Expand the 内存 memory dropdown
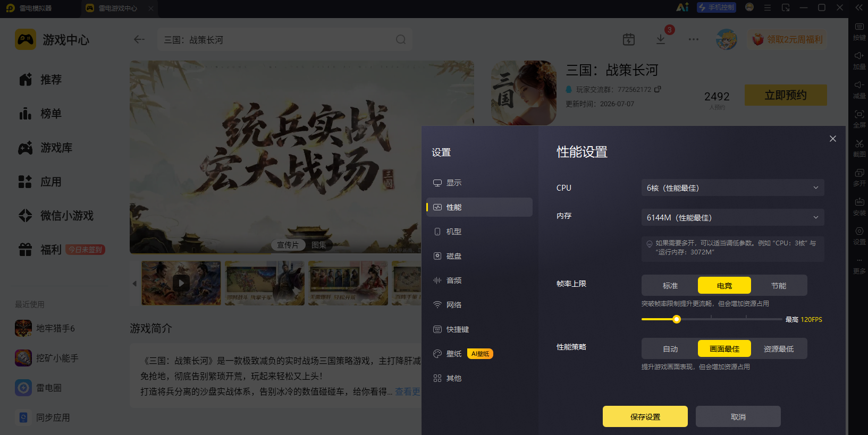The image size is (868, 435). (732, 217)
